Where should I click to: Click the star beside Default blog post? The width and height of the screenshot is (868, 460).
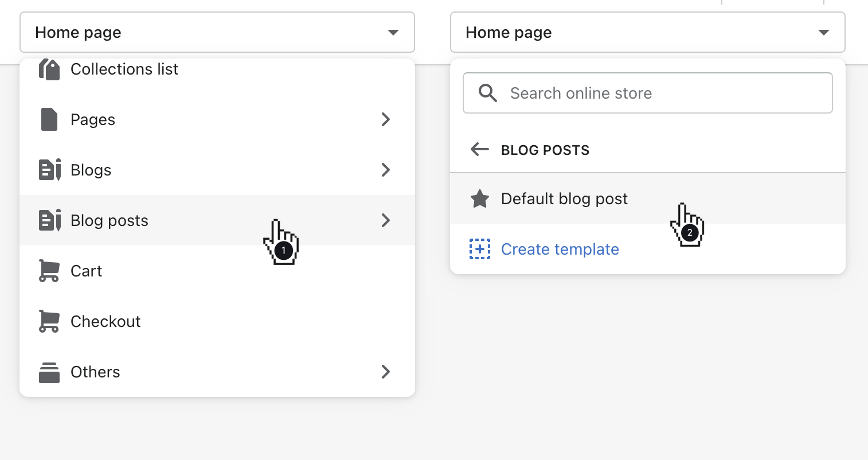coord(479,198)
